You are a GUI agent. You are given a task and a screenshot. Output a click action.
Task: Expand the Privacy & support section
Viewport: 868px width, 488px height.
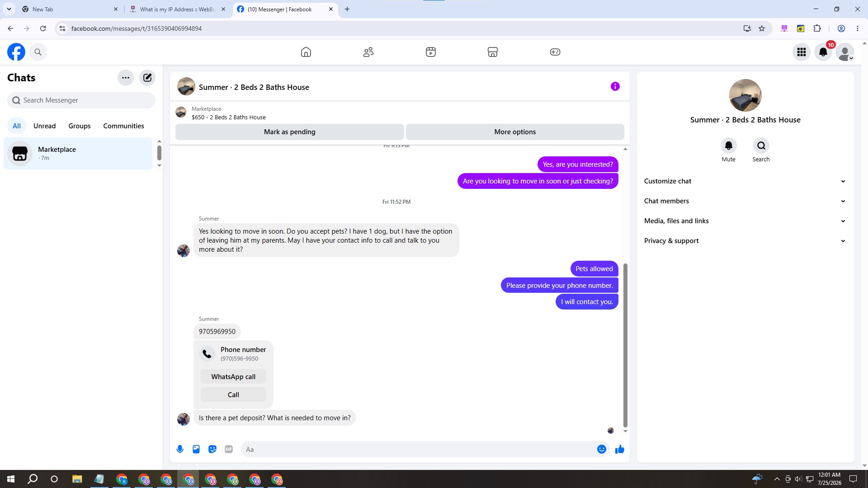point(745,241)
